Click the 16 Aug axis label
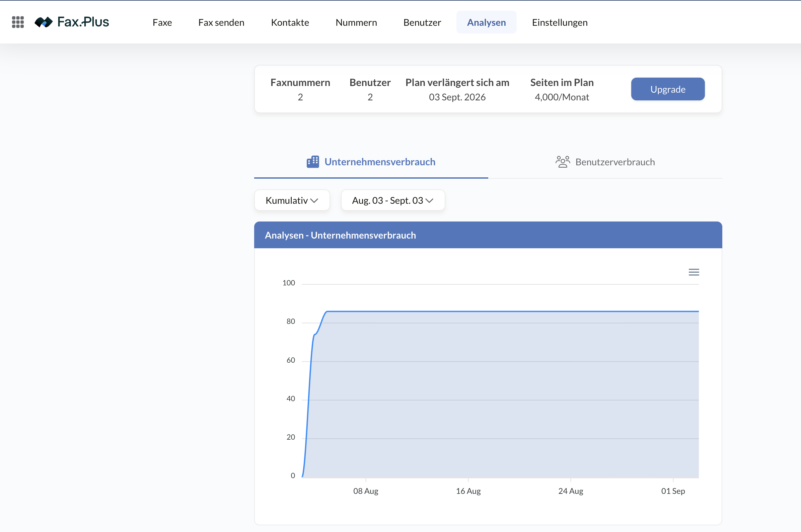801x532 pixels. pos(468,491)
